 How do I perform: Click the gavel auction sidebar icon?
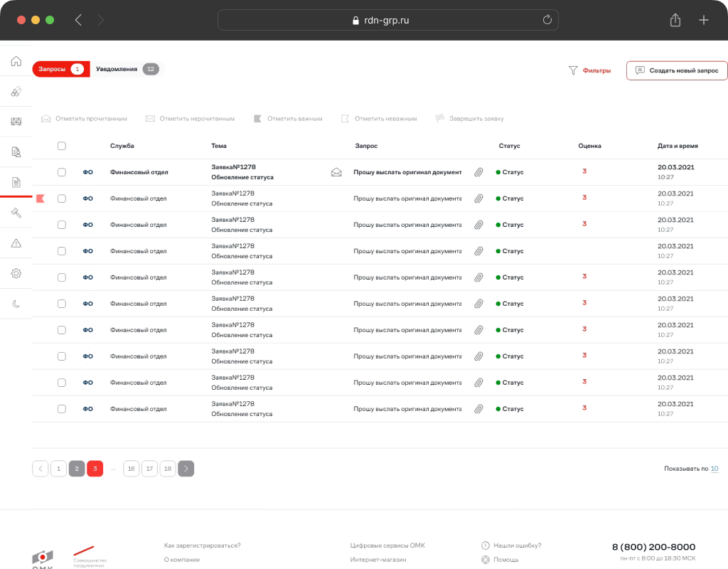pos(16,213)
